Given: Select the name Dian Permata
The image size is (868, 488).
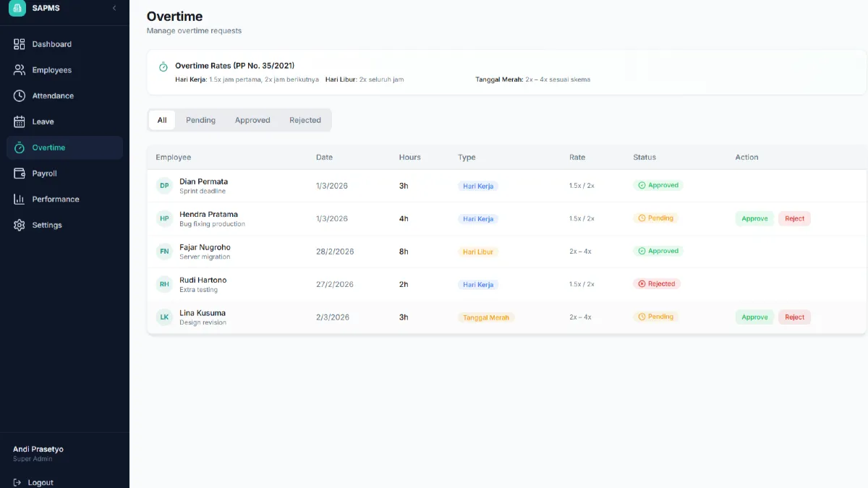Looking at the screenshot, I should [x=204, y=181].
